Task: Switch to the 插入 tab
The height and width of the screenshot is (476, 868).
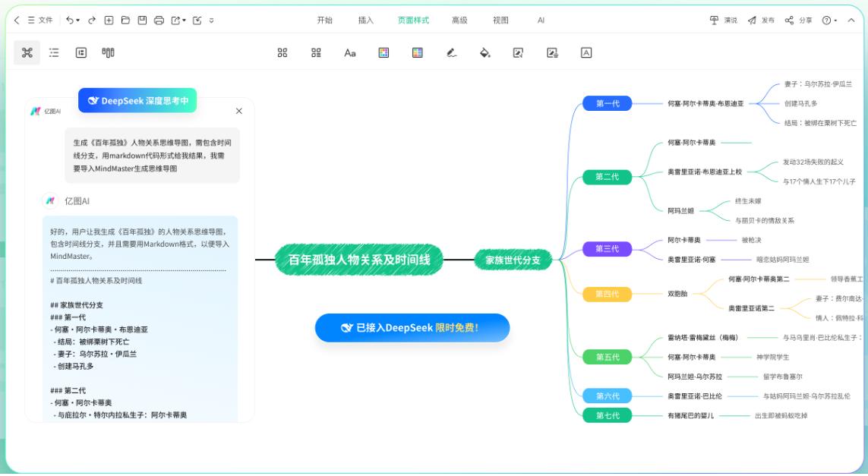Action: pyautogui.click(x=366, y=20)
